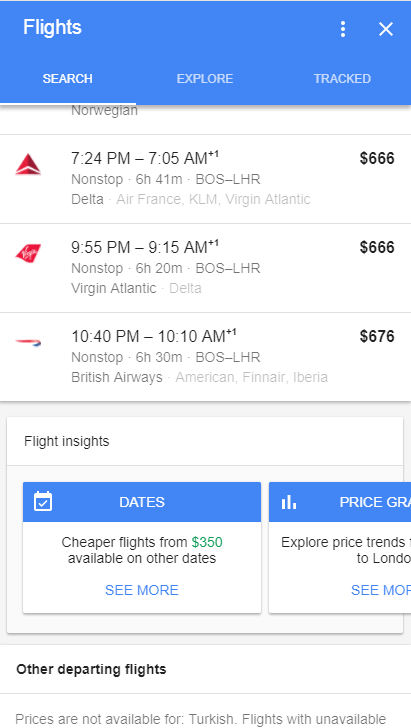Click See More under Dates card

(x=142, y=590)
